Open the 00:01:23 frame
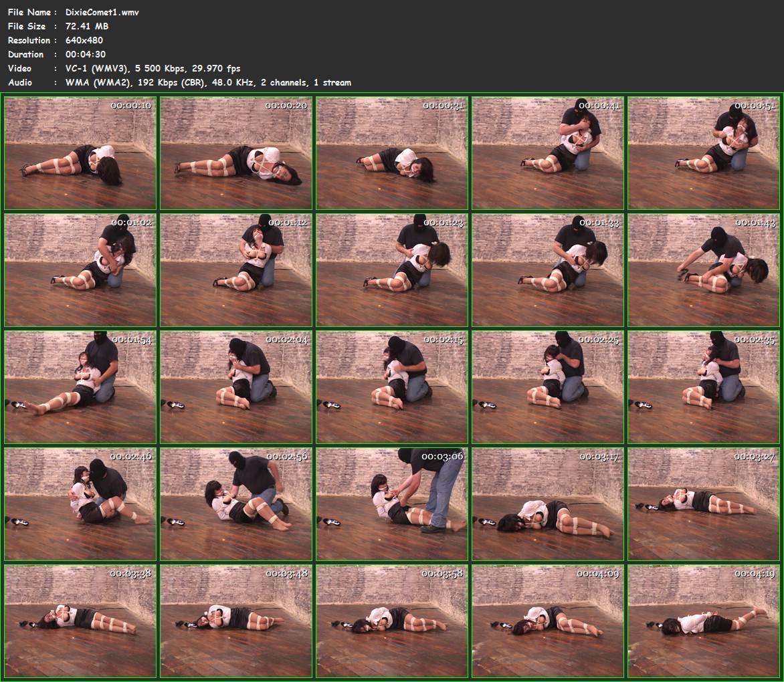The image size is (784, 682). click(392, 270)
